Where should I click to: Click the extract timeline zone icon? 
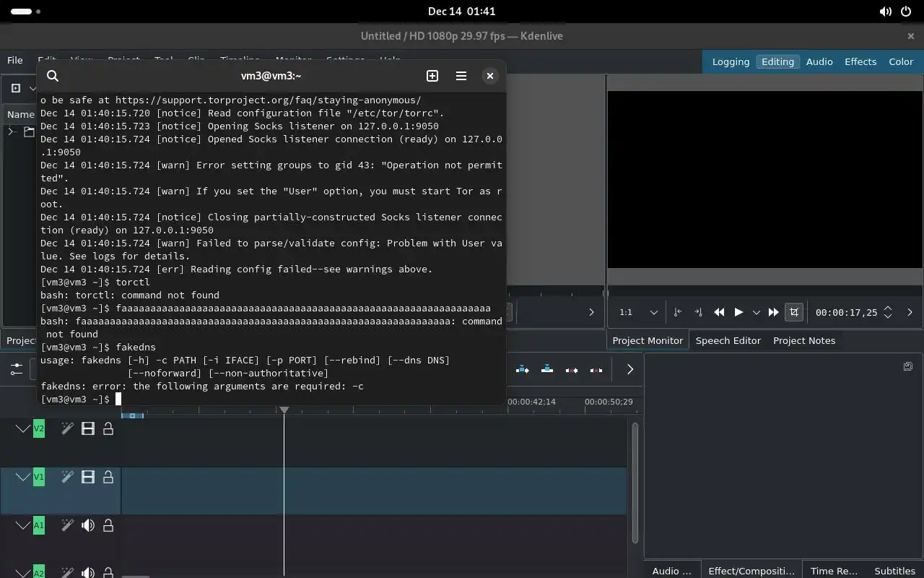[x=572, y=369]
